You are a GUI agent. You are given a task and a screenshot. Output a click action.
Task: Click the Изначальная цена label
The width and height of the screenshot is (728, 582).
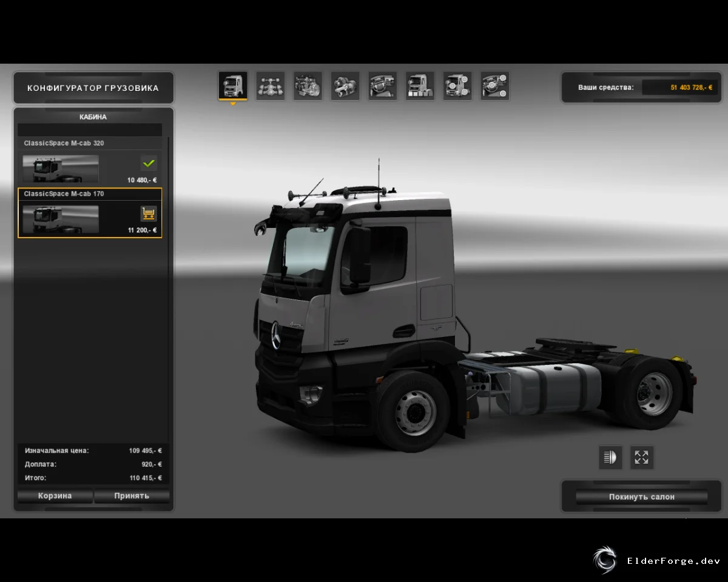pos(57,451)
